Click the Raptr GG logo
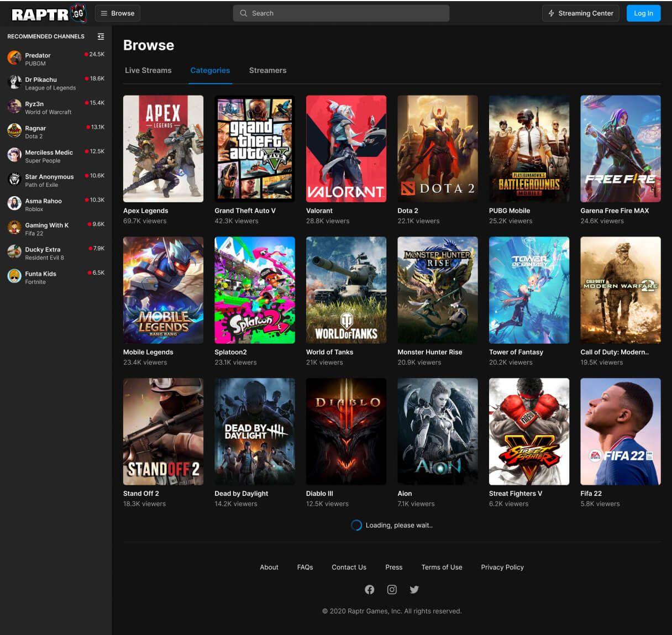Screen dimensions: 672x635 pos(49,14)
